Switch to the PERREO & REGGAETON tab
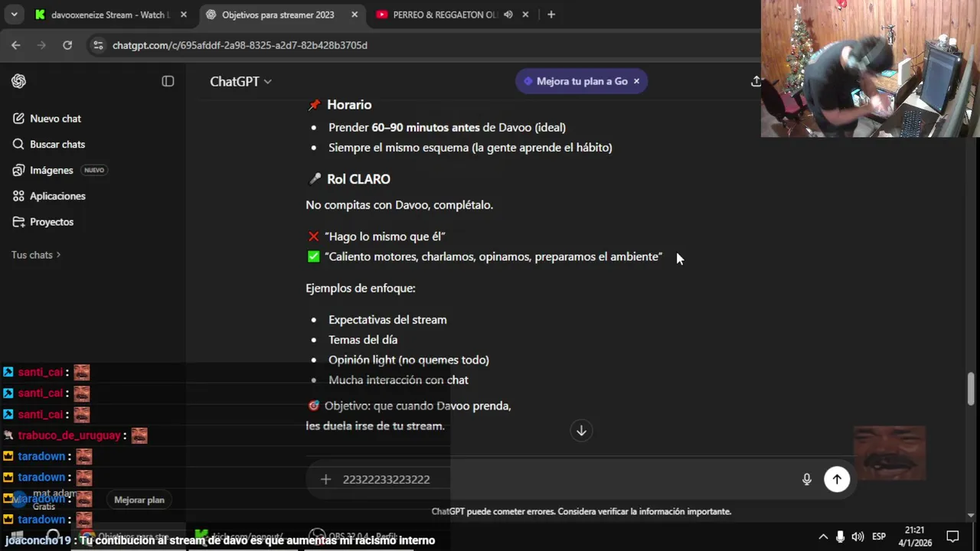Screen dimensions: 980x551 point(452,15)
